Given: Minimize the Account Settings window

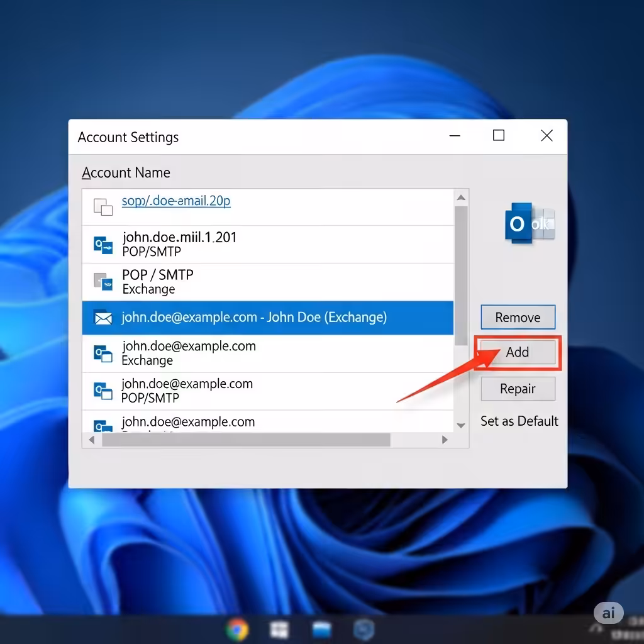Looking at the screenshot, I should coord(455,136).
